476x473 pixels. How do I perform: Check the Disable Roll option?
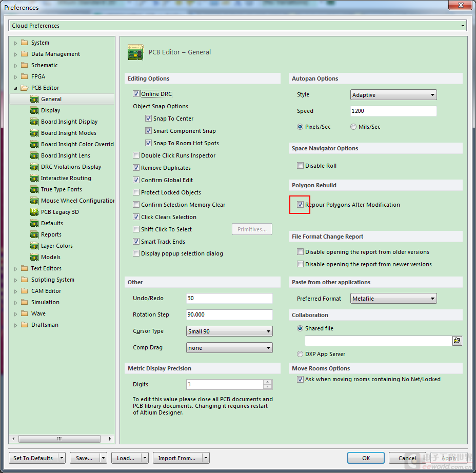300,166
